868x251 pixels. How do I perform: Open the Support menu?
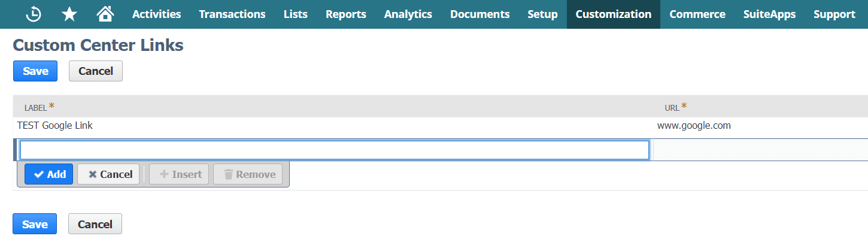tap(834, 14)
